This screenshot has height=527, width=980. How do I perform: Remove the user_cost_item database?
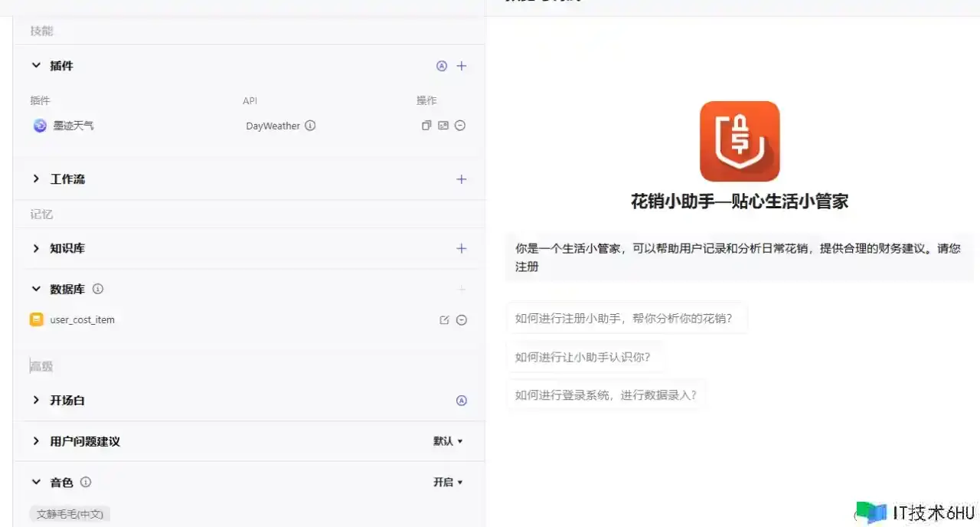(x=462, y=320)
